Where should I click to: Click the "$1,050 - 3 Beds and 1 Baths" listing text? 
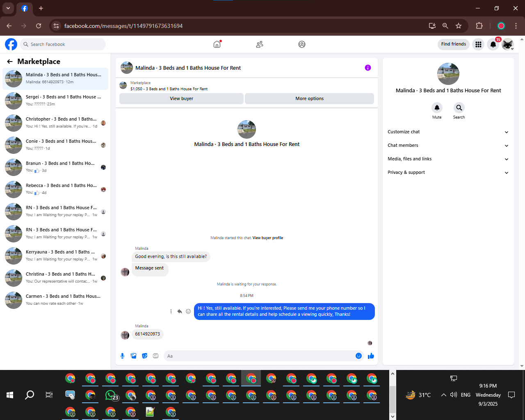tap(169, 89)
